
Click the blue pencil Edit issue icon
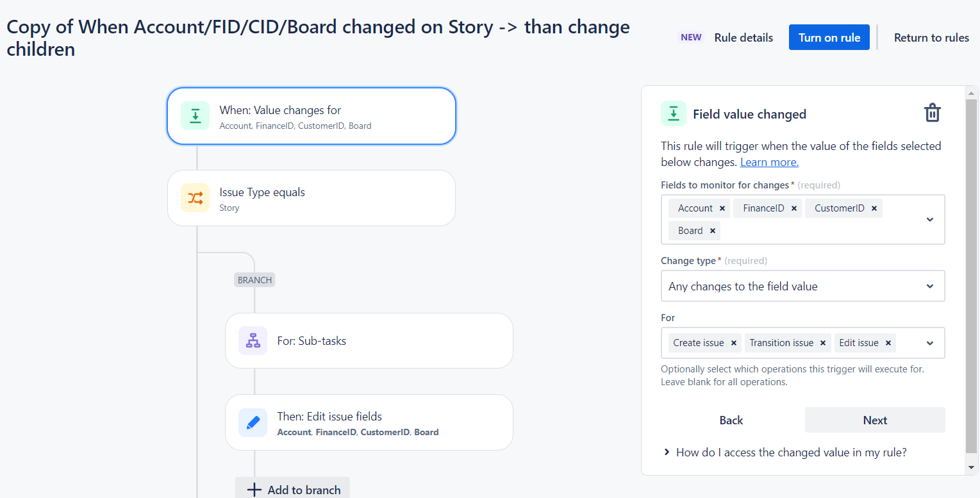tap(253, 422)
